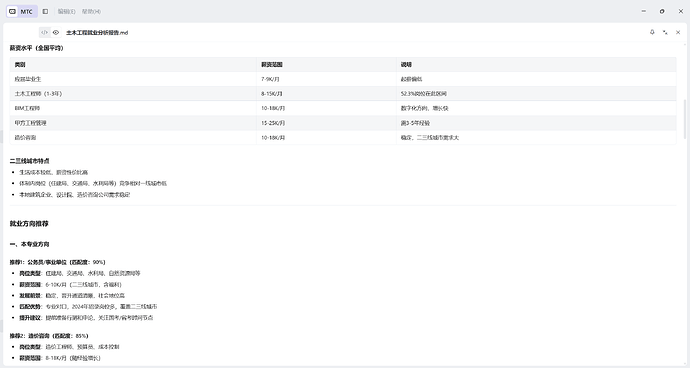Open the 编辑(E) menu
Viewport: 690px width, 368px height.
tap(66, 11)
